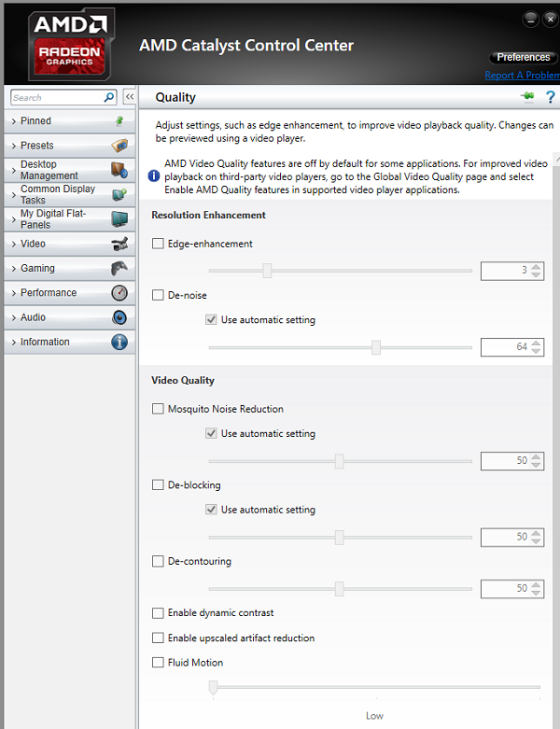Image resolution: width=560 pixels, height=729 pixels.
Task: Pin the Quality page with pushpin icon
Action: pyautogui.click(x=527, y=96)
